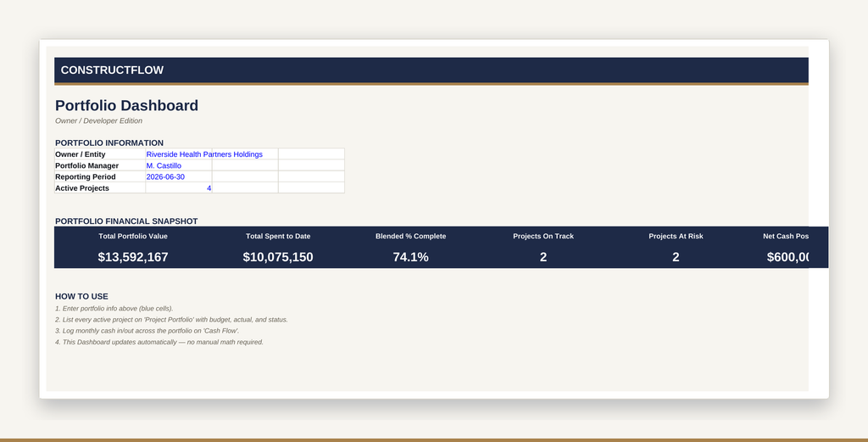The image size is (868, 442).
Task: Select the $13,592,167 value
Action: pos(133,257)
